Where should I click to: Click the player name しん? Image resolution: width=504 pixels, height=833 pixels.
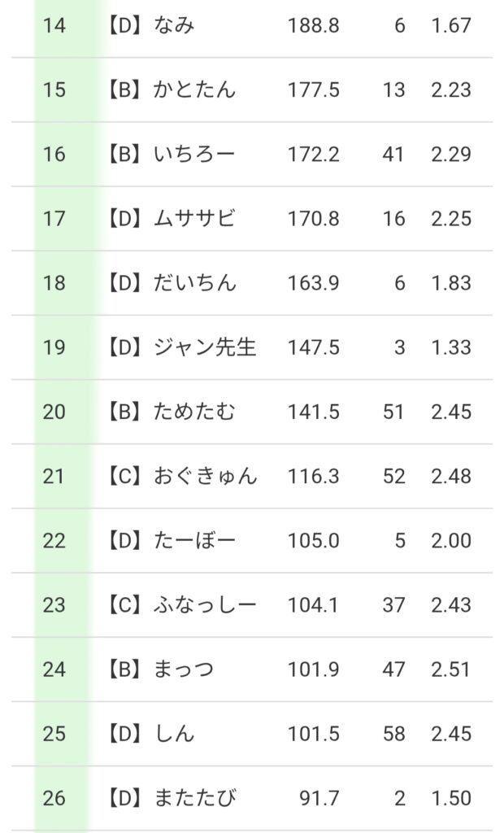coord(174,734)
